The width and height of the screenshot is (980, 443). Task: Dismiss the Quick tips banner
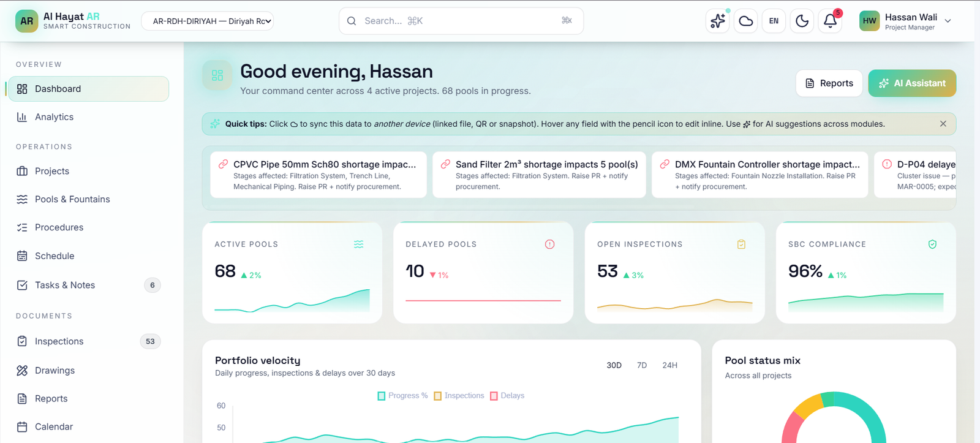coord(943,124)
